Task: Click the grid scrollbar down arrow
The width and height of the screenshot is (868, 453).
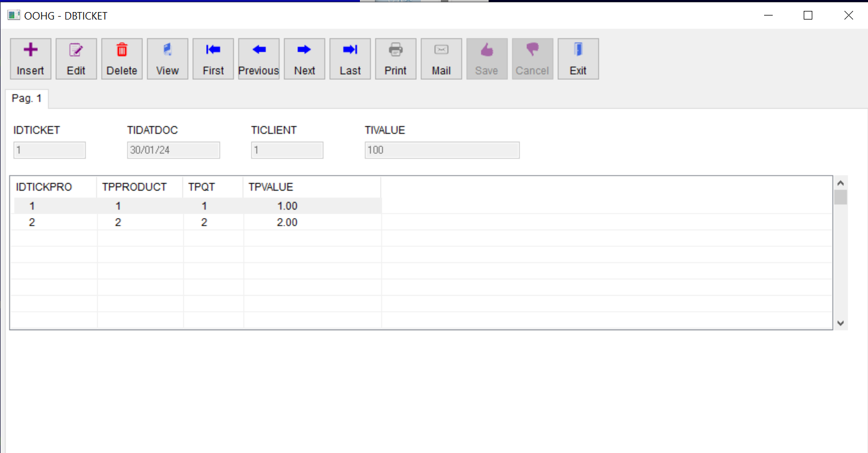Action: [840, 323]
